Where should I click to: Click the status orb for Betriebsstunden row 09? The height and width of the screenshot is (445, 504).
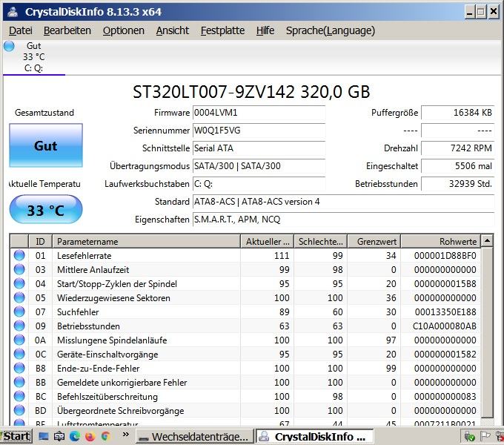coord(19,326)
